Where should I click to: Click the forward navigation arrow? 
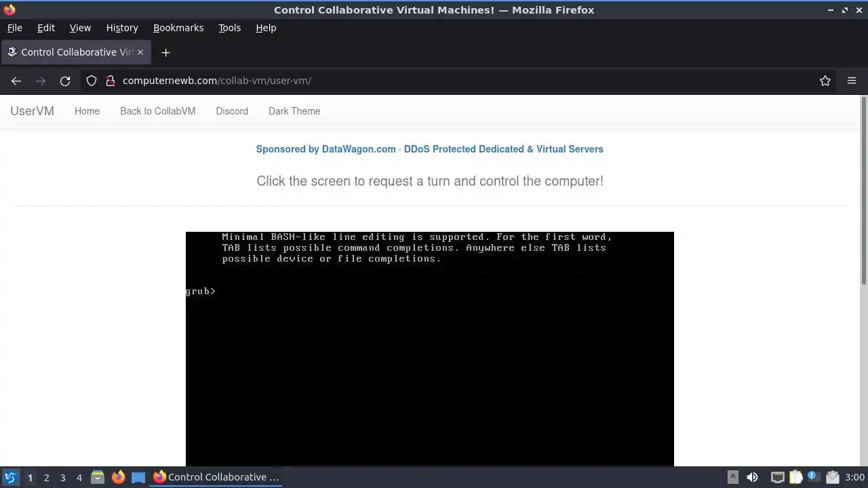pos(41,81)
